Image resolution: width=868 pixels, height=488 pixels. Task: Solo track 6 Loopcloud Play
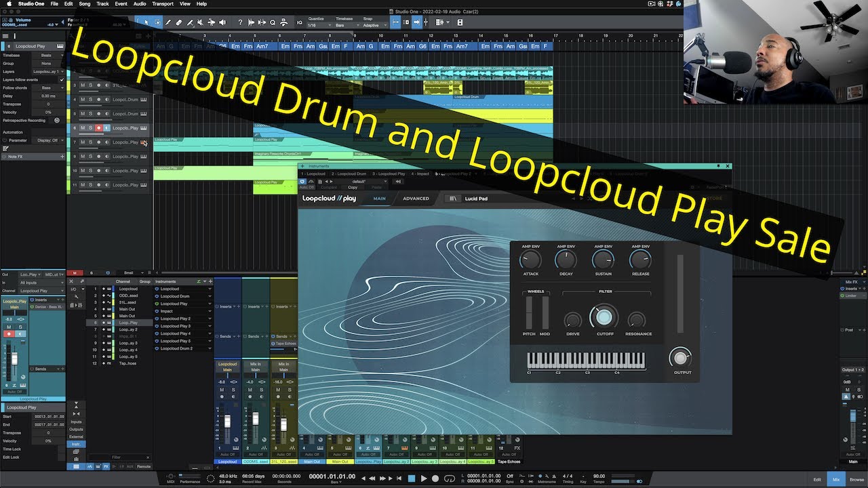tap(90, 128)
